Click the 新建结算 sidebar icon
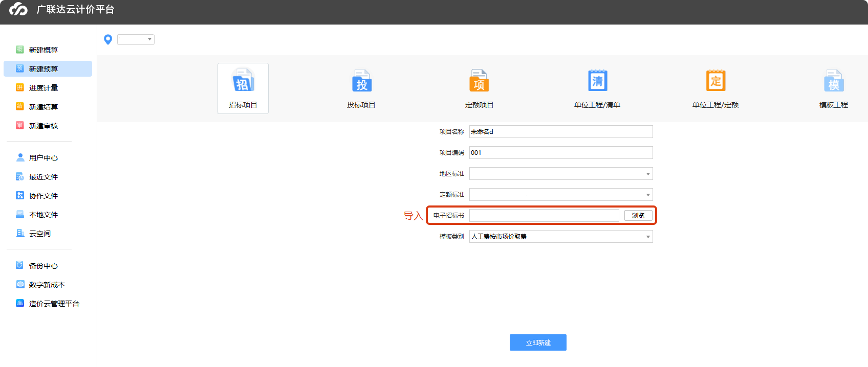This screenshot has width=868, height=367. tap(20, 106)
